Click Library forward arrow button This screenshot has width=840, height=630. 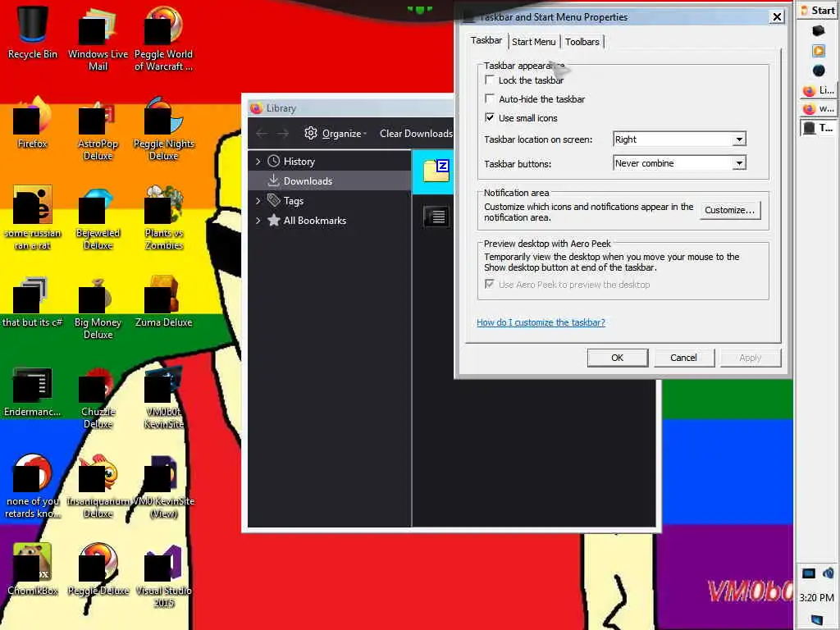coord(283,134)
